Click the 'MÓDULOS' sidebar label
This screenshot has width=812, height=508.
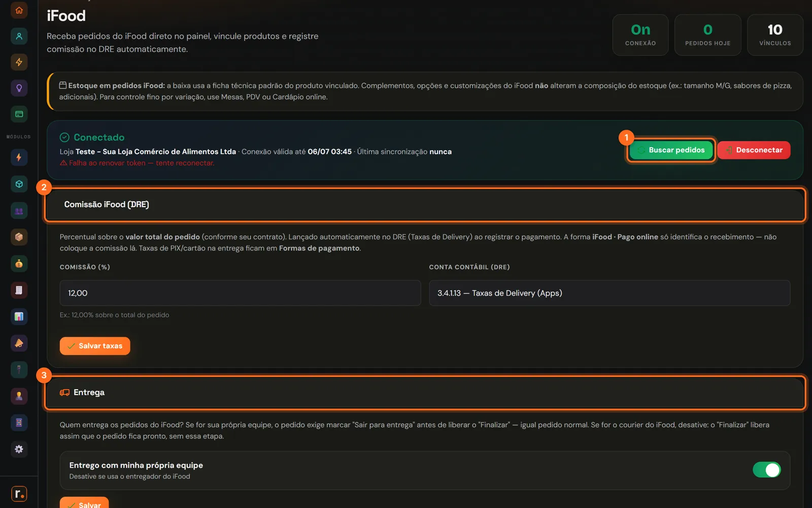[x=19, y=137]
